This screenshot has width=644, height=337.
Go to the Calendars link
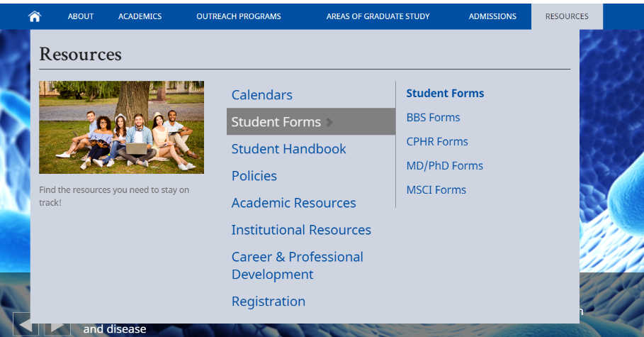261,95
